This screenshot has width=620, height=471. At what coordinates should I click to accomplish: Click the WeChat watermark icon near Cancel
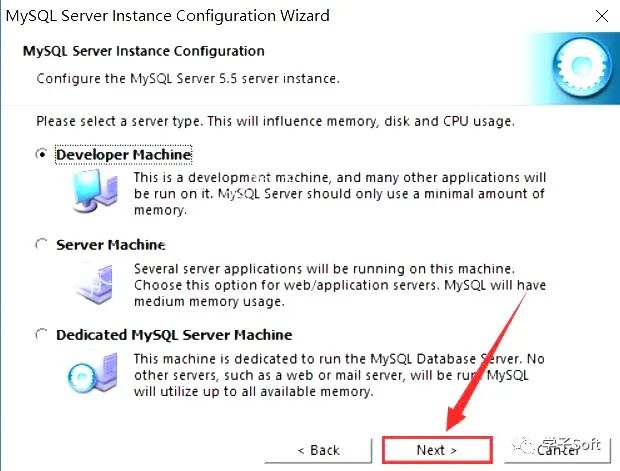tap(523, 446)
